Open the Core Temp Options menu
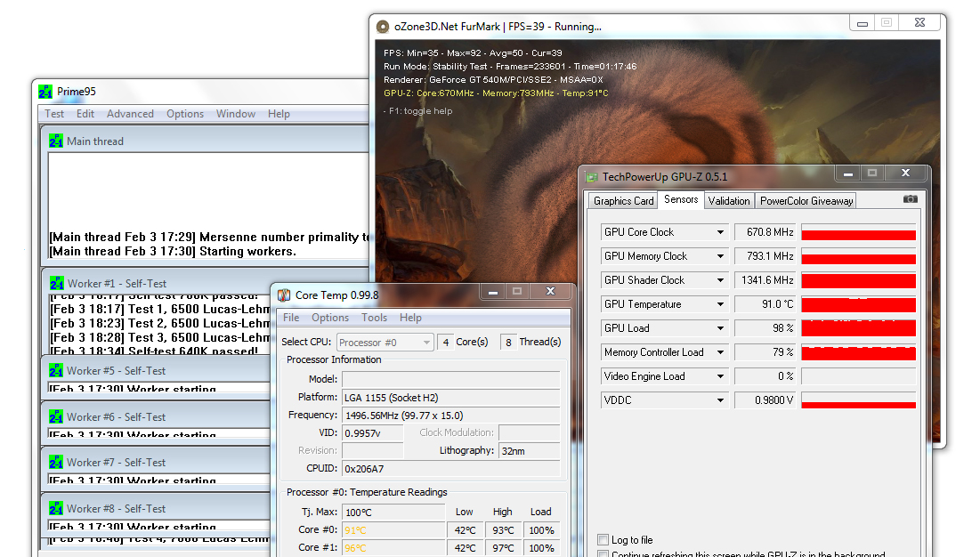The image size is (980, 557). tap(330, 318)
